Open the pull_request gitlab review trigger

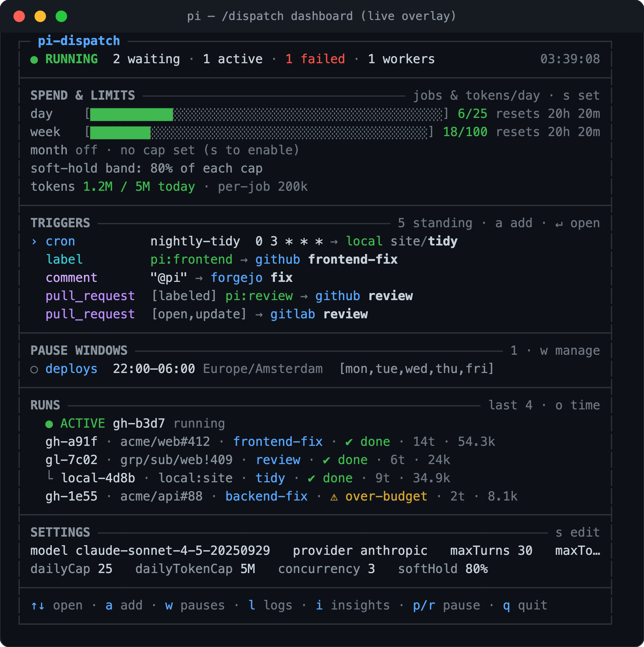click(x=206, y=314)
